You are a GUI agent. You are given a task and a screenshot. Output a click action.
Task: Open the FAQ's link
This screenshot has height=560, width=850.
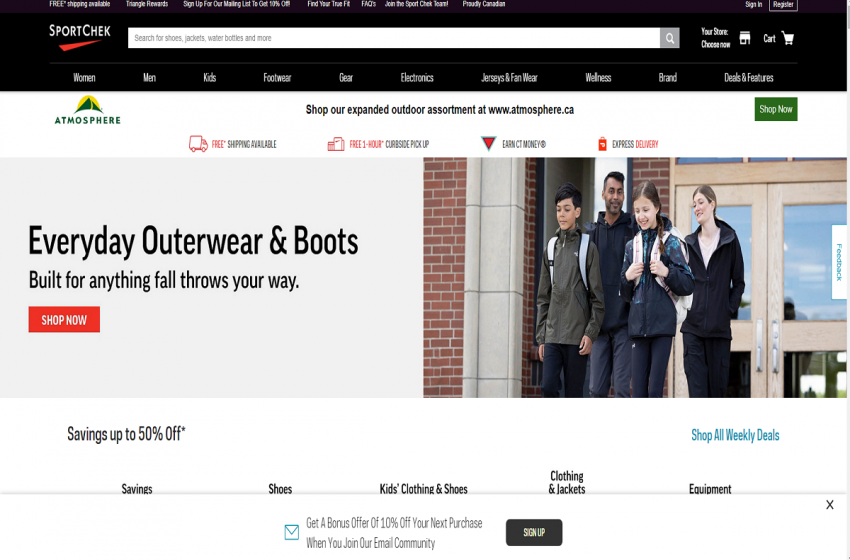[369, 4]
